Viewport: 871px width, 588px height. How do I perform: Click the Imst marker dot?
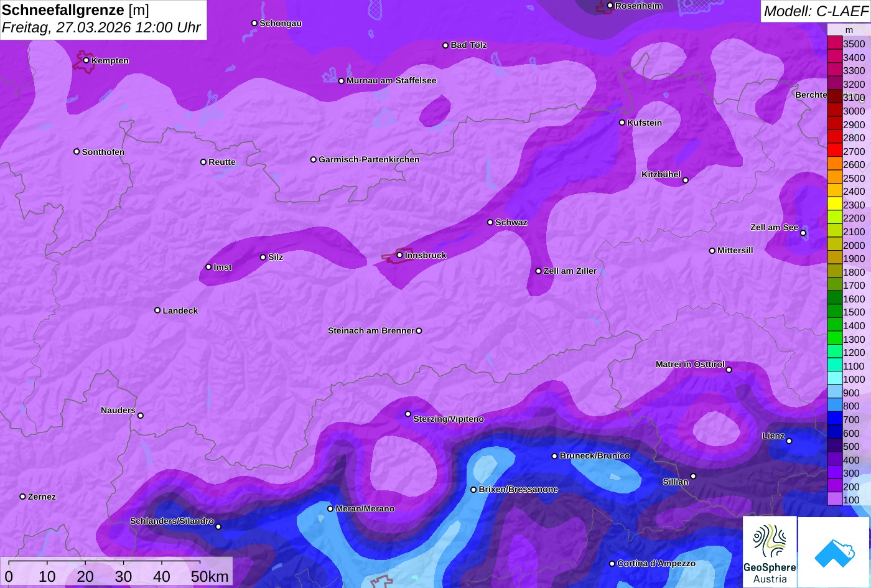pos(208,267)
